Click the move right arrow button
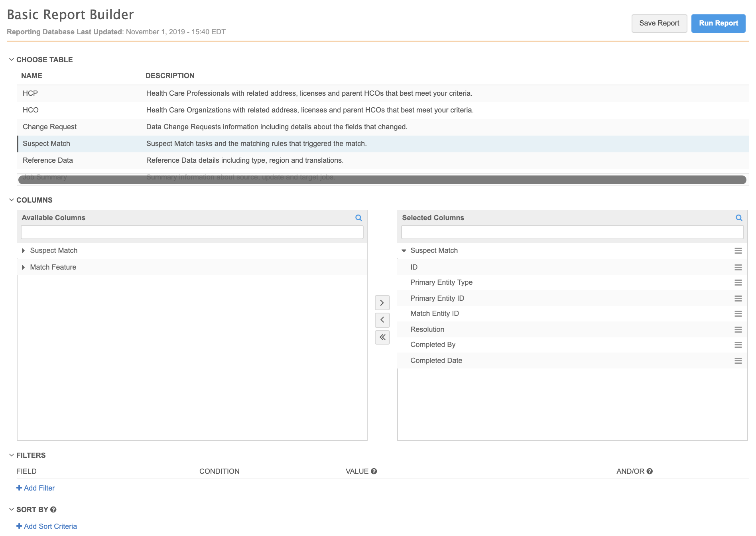Screen dimensions: 756x536 click(382, 303)
